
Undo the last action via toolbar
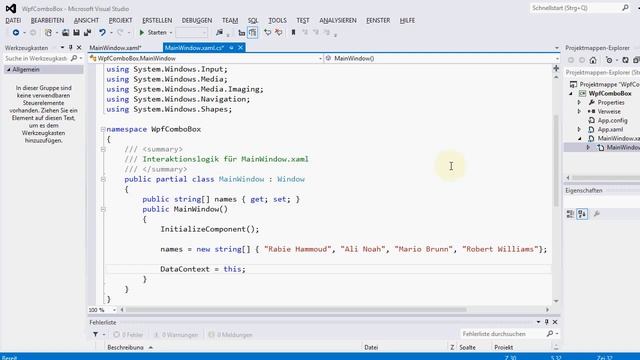coord(102,33)
